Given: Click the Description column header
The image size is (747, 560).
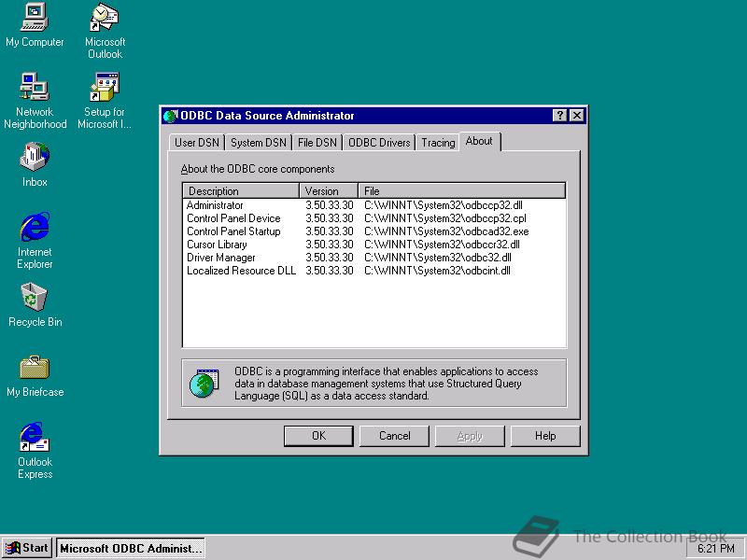Looking at the screenshot, I should coord(241,191).
